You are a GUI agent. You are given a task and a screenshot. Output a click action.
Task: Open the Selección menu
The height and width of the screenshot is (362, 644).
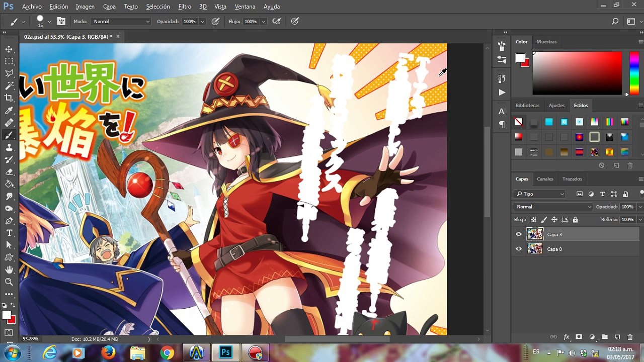tap(158, 7)
